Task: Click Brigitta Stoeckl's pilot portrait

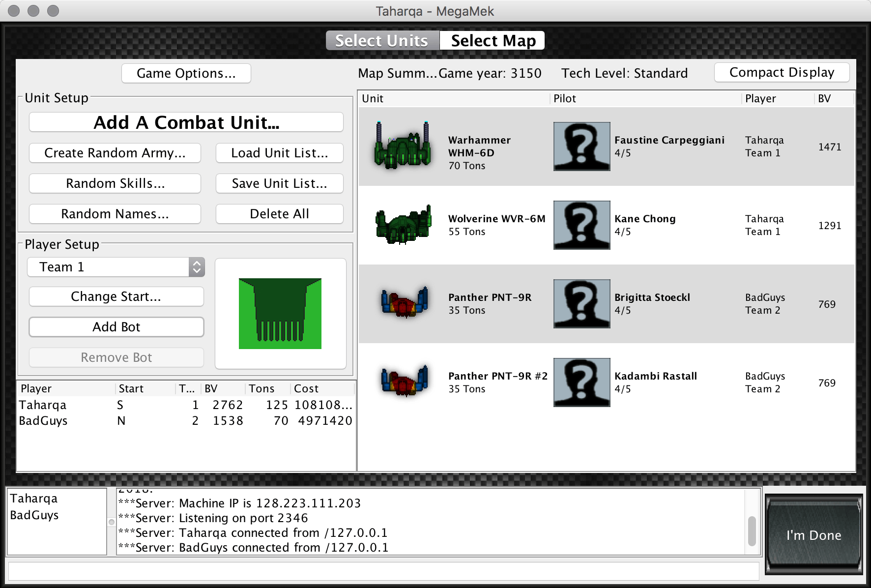Action: 581,304
